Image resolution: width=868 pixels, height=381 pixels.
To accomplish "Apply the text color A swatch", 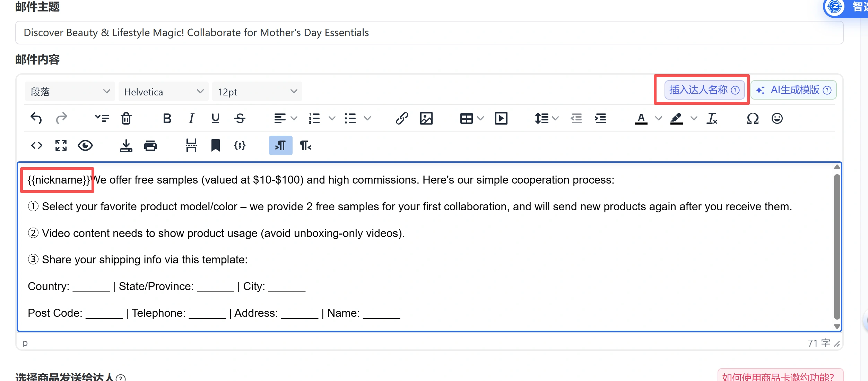I will 641,118.
